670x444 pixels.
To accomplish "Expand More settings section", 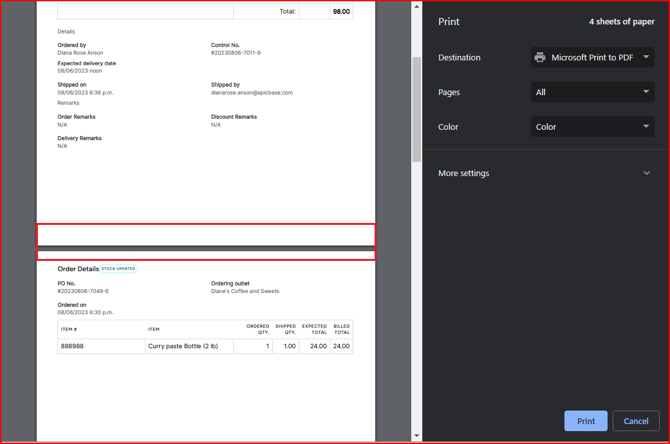I will coord(544,173).
